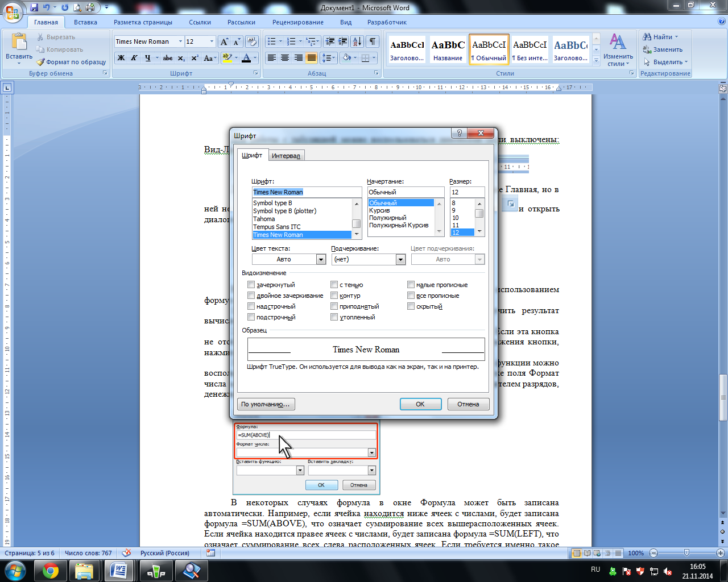This screenshot has width=728, height=582.
Task: Open the Найти dropdown arrow
Action: tap(676, 37)
